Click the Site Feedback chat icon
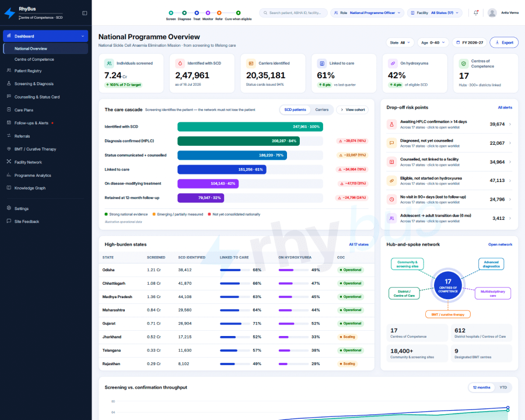The width and height of the screenshot is (525, 420). [9, 222]
